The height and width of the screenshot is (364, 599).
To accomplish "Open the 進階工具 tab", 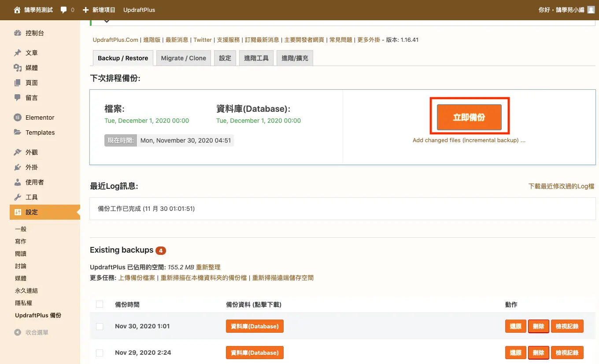I will click(256, 58).
